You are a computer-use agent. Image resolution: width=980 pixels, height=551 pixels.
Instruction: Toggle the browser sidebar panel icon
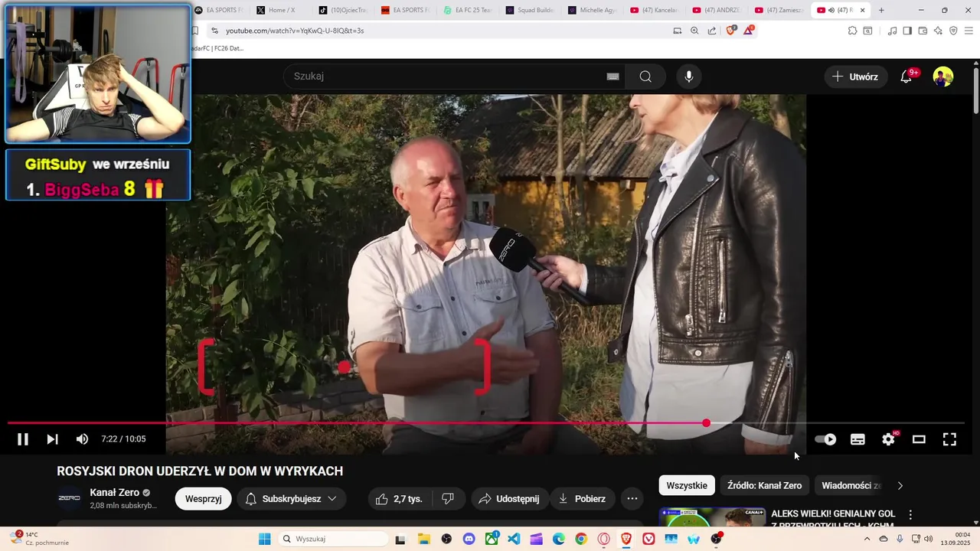pyautogui.click(x=907, y=31)
